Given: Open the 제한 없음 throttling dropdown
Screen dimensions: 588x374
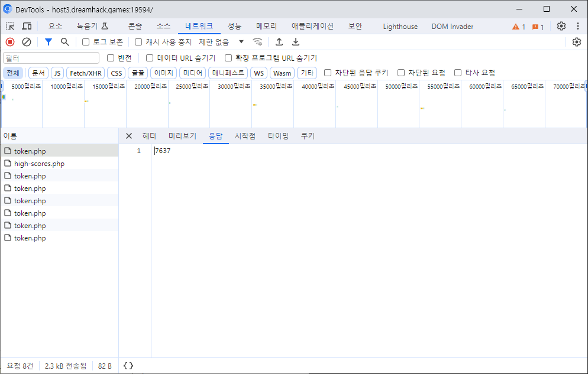Looking at the screenshot, I should (221, 42).
